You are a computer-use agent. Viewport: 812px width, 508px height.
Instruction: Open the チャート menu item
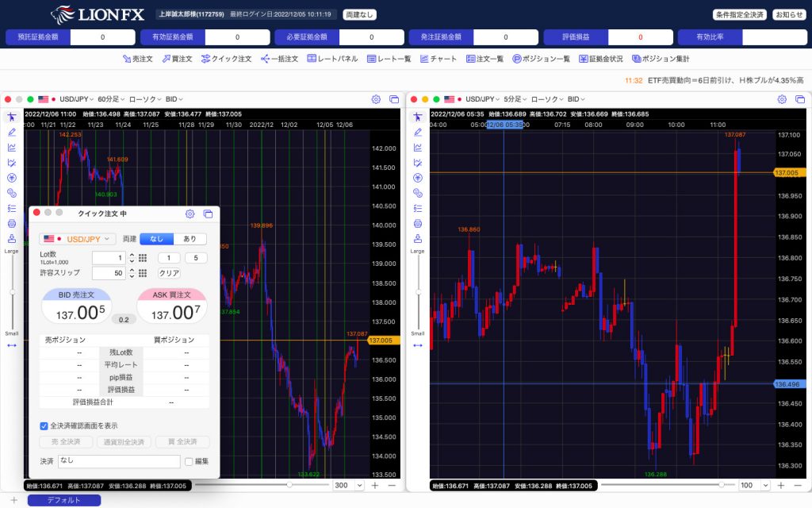tap(438, 59)
